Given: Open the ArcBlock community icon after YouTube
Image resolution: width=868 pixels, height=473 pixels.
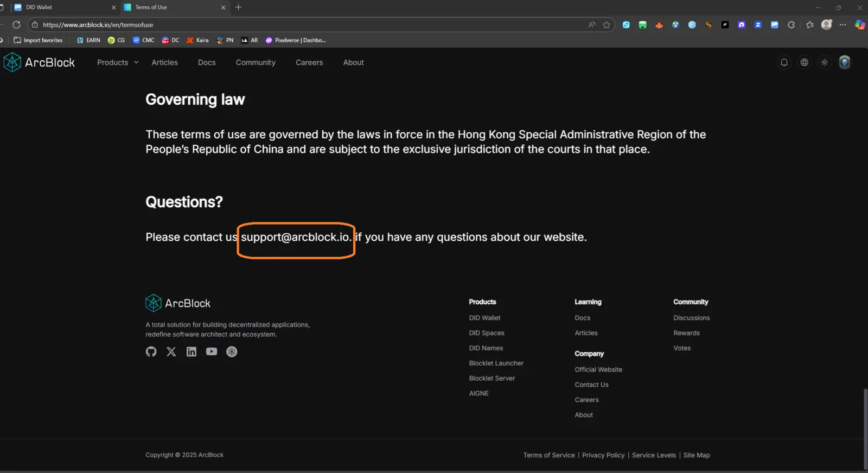Looking at the screenshot, I should pyautogui.click(x=232, y=351).
